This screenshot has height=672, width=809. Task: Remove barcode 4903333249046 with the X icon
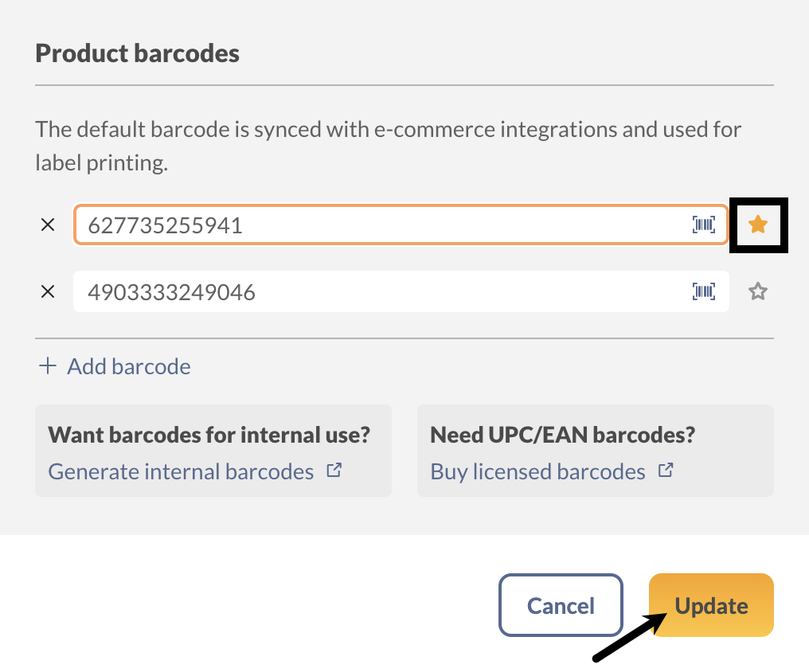click(48, 291)
